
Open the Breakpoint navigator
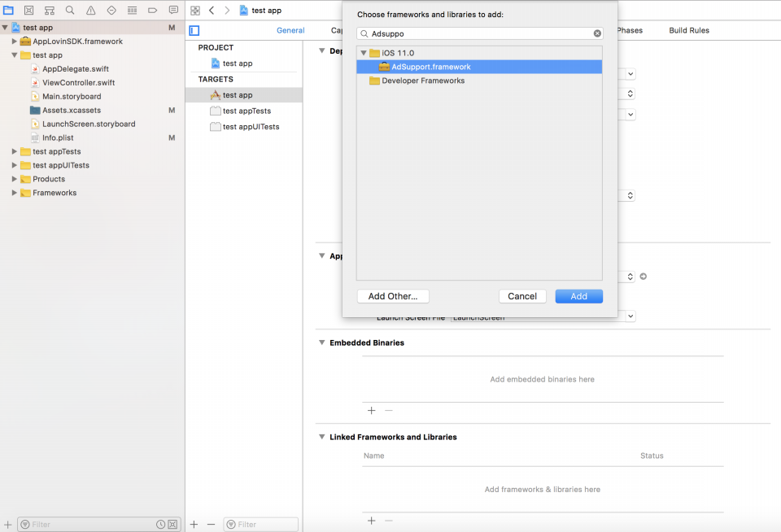pos(152,10)
